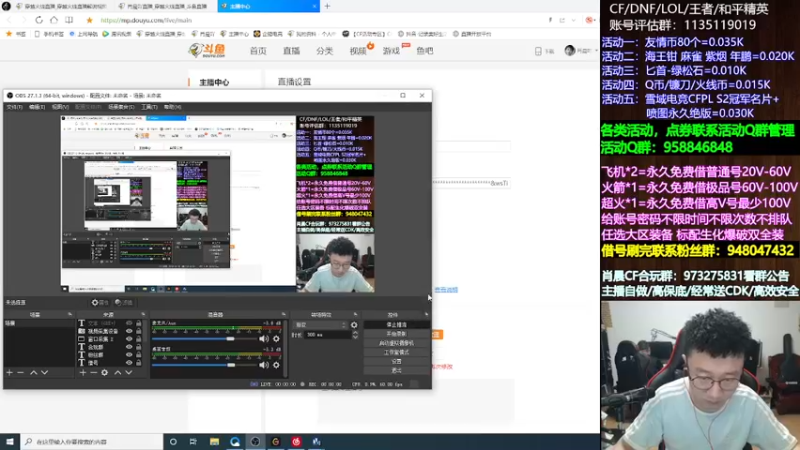800x450 pixels.
Task: Move the scene down in the Scenes panel
Action: 44,372
